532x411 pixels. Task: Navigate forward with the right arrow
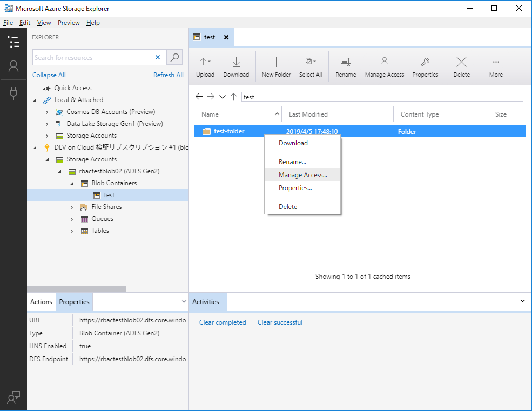tap(211, 97)
